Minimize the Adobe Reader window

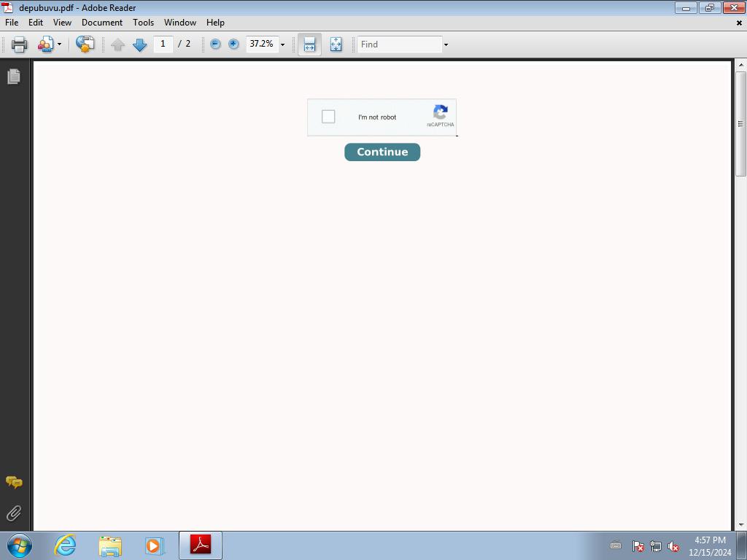(686, 7)
